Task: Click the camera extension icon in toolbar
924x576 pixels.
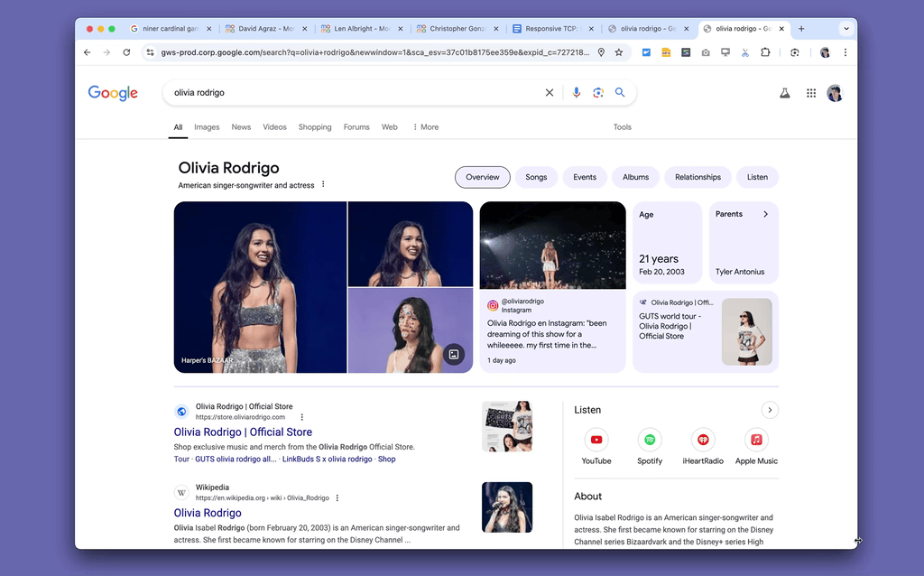Action: 706,52
